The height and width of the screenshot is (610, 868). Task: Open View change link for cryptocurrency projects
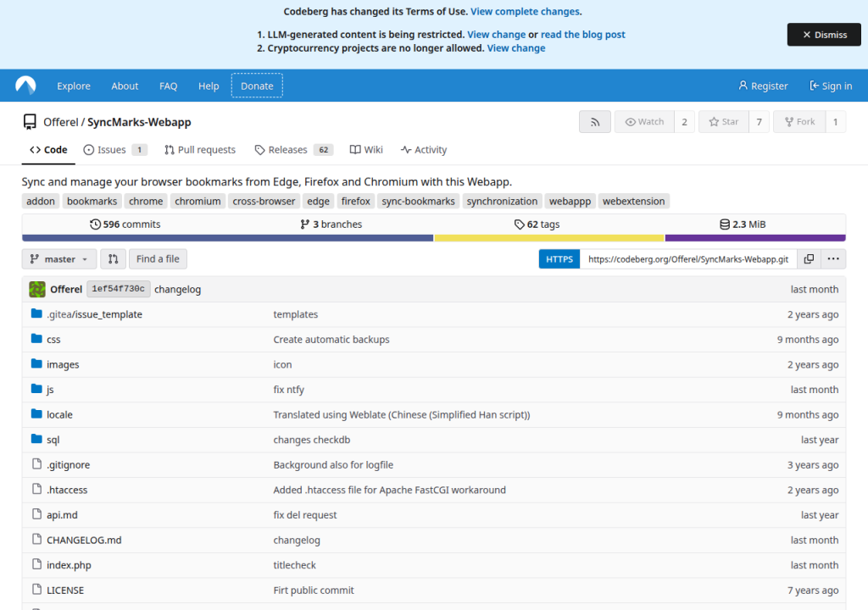516,48
